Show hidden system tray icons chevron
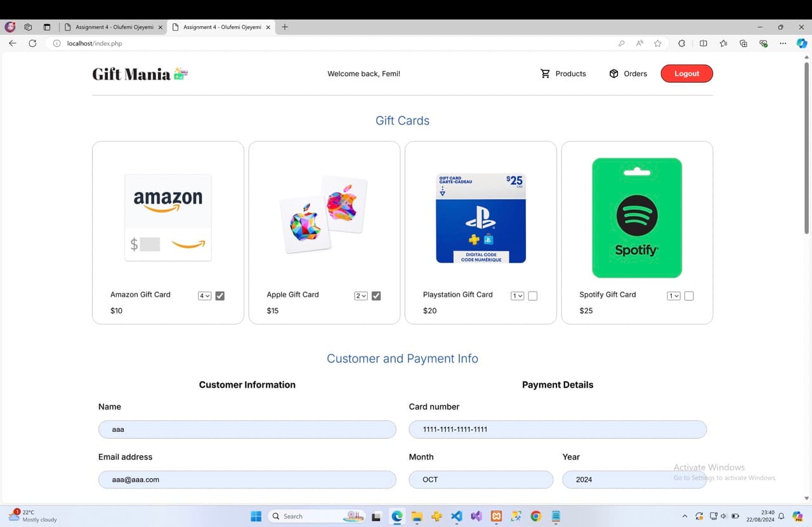Image resolution: width=812 pixels, height=527 pixels. [x=684, y=516]
